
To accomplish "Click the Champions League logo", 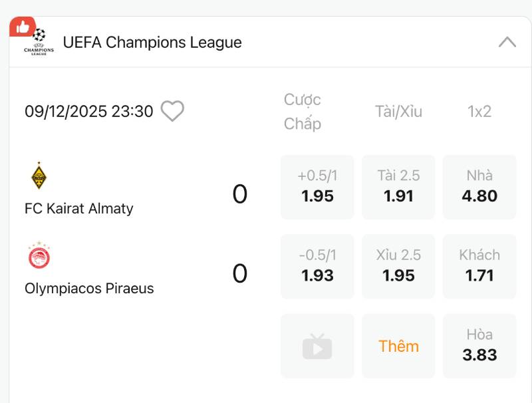I will pos(39,43).
